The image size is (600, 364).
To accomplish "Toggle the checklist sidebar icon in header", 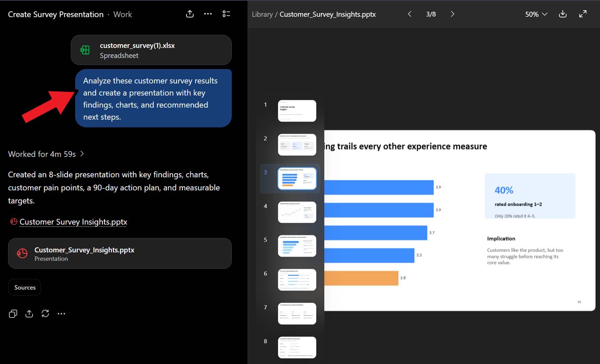I will coord(226,14).
